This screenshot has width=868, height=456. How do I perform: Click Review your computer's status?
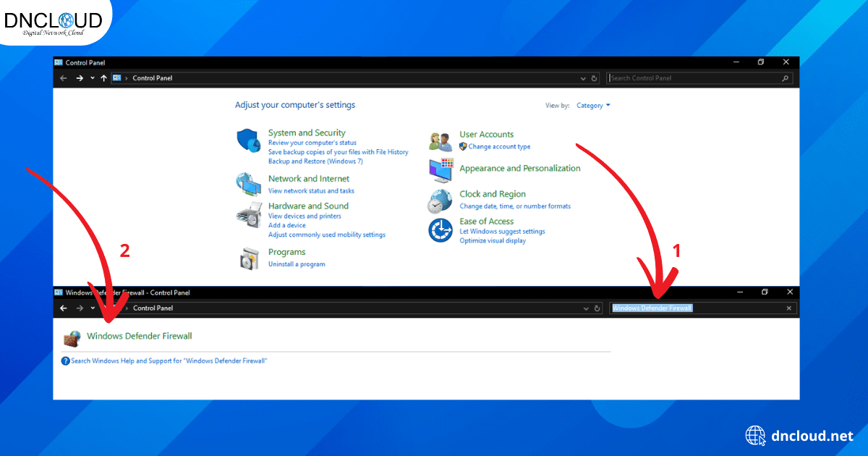[x=312, y=143]
